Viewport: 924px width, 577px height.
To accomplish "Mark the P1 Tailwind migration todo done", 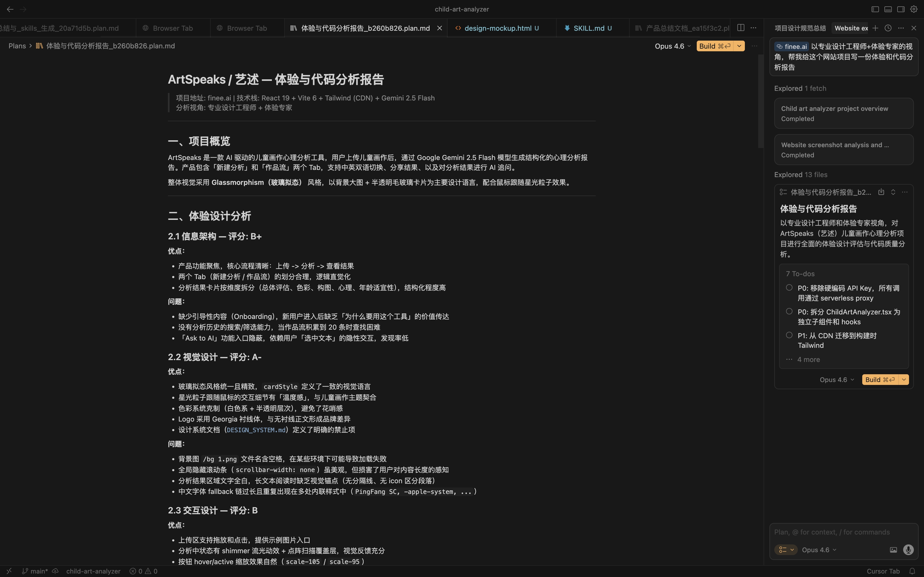I will (x=789, y=335).
